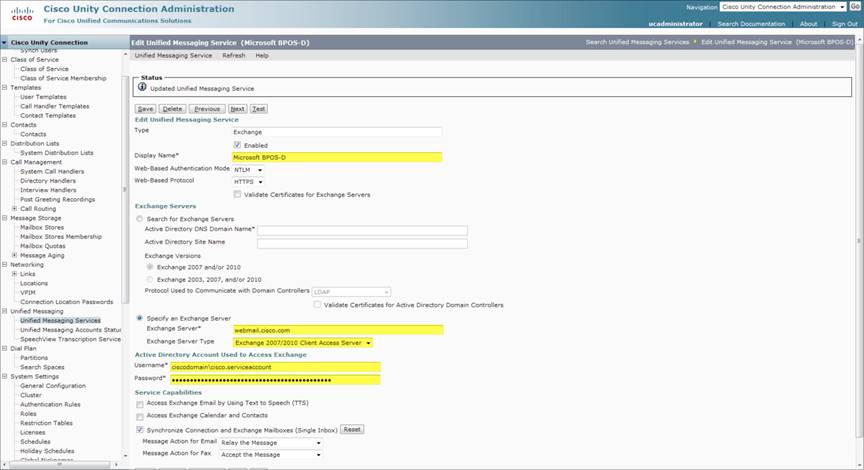Click the Previous button
Screen dimensions: 864x470
(x=207, y=109)
